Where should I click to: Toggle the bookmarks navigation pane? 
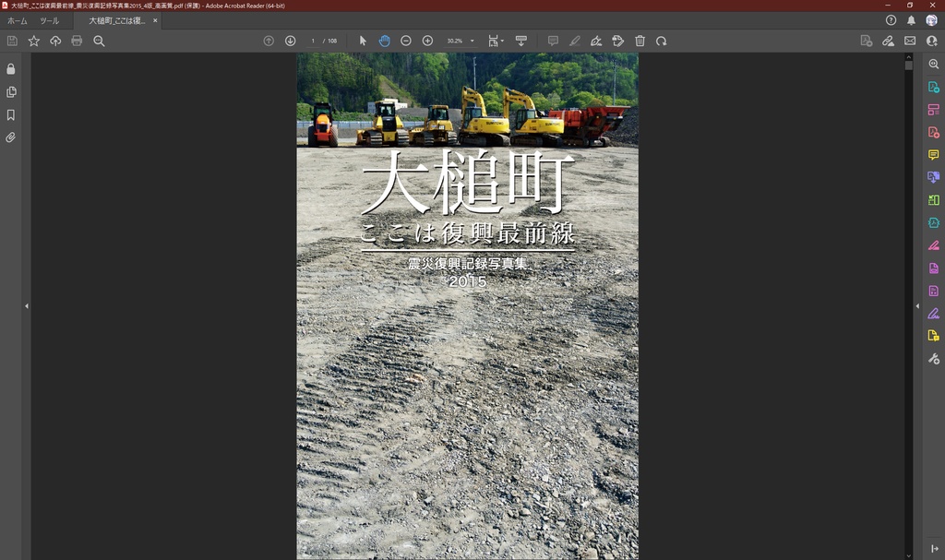click(x=11, y=114)
